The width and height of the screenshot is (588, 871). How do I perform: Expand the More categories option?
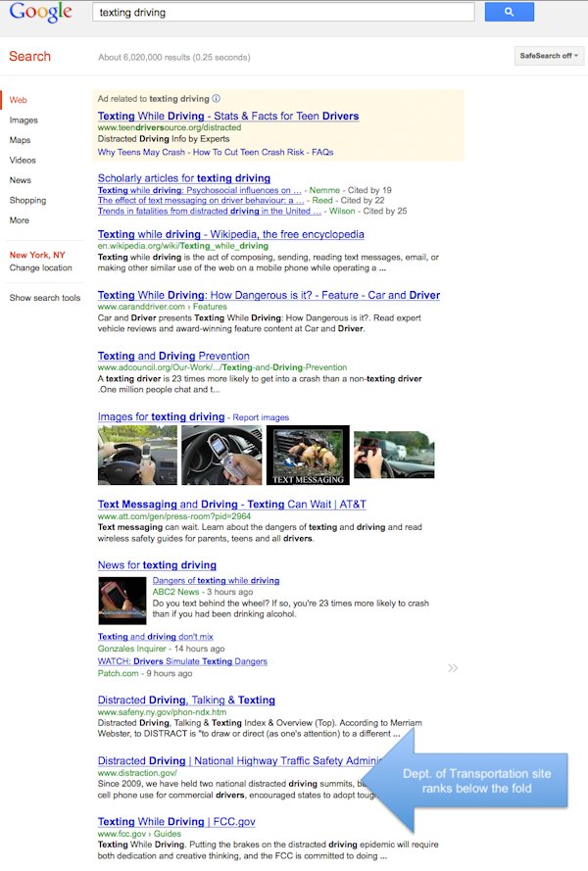point(19,220)
